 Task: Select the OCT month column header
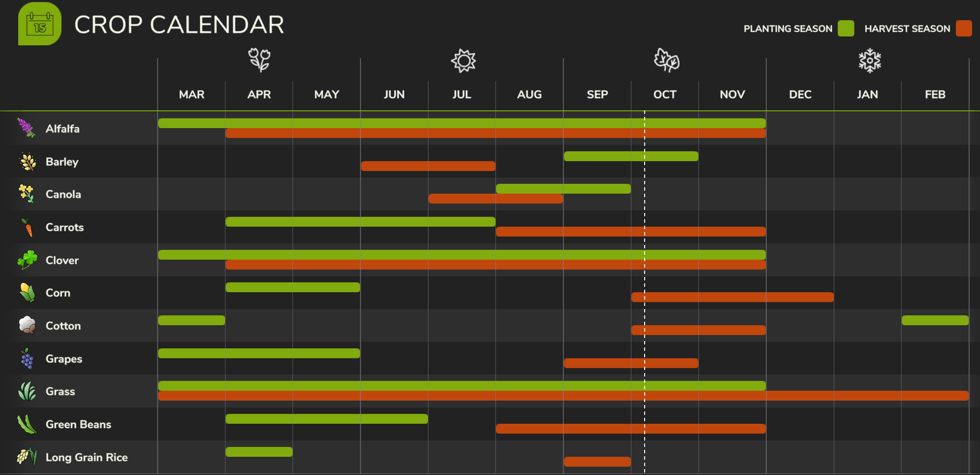pyautogui.click(x=664, y=95)
